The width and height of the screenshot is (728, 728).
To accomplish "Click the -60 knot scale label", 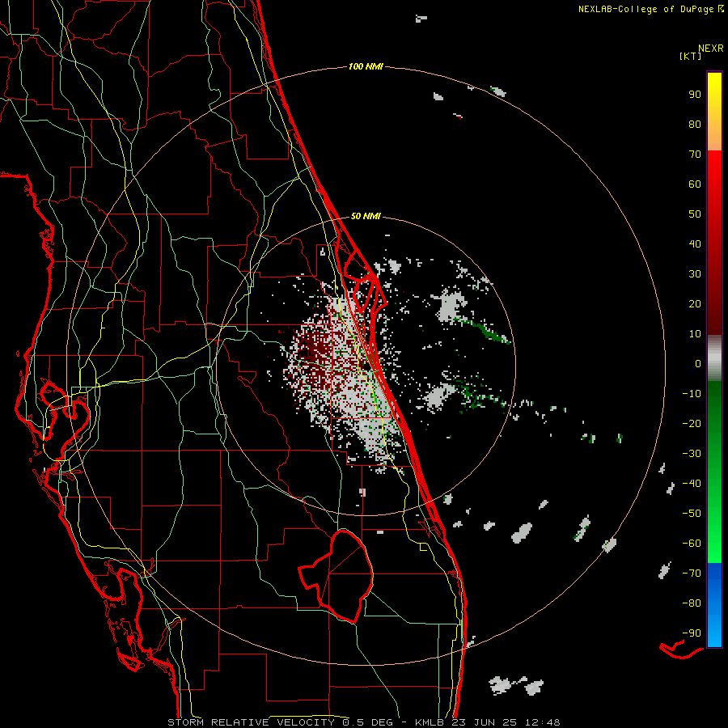I will tap(692, 544).
